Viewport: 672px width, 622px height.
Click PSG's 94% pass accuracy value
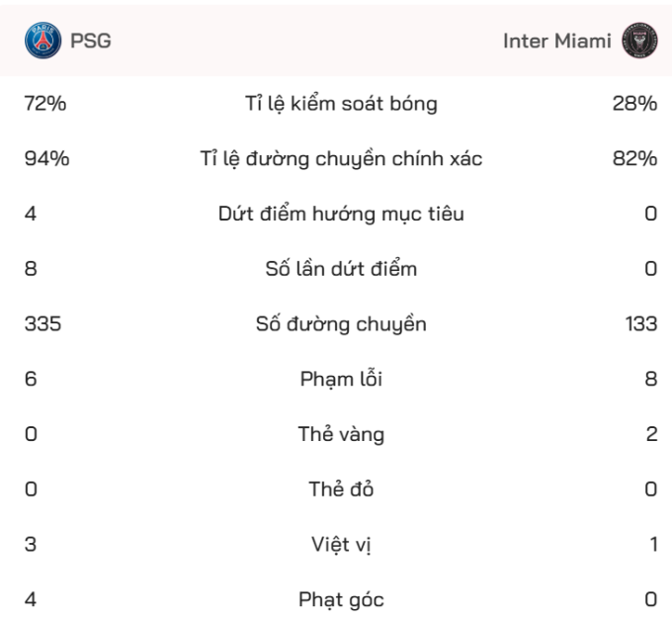46,159
